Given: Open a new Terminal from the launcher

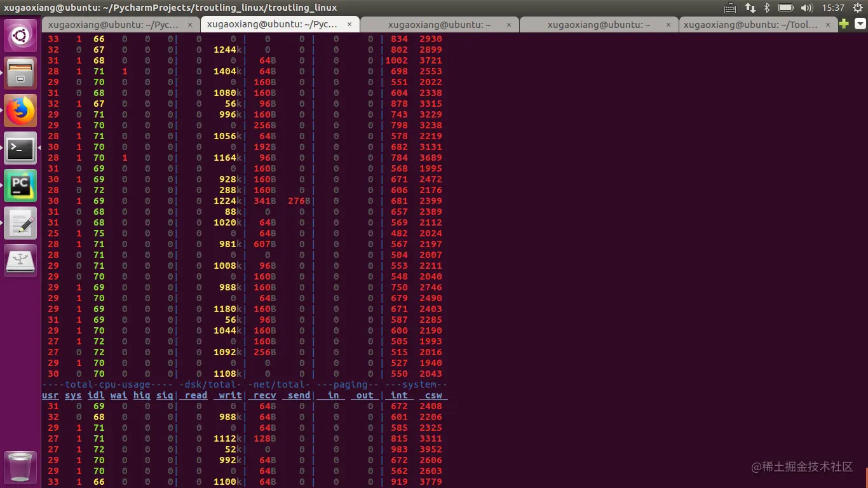Looking at the screenshot, I should click(x=20, y=148).
